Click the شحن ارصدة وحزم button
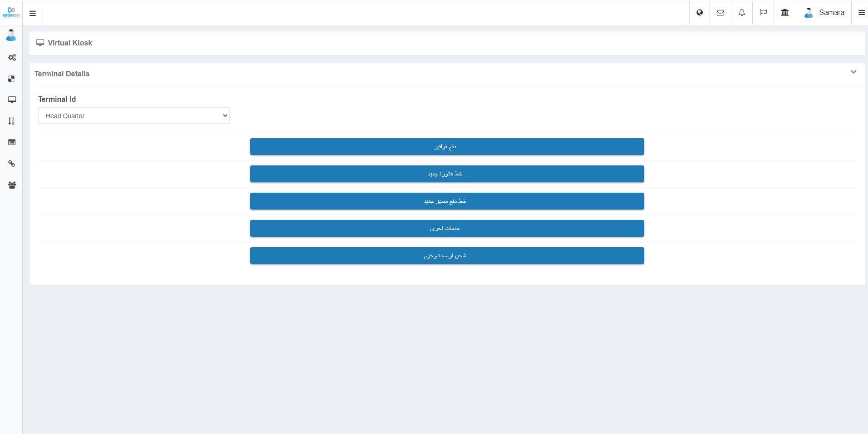868x434 pixels. pos(447,256)
